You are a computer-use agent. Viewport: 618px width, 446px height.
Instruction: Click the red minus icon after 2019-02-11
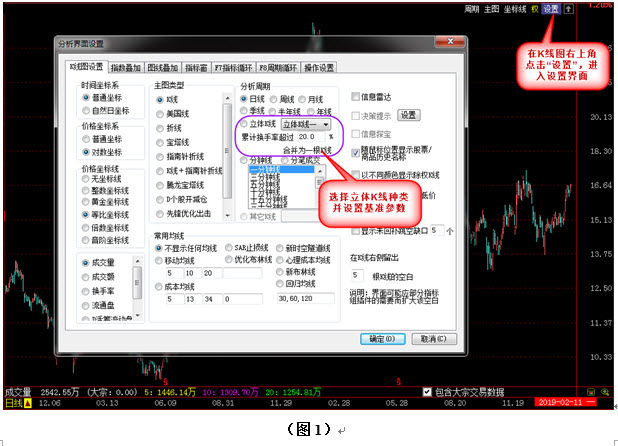[x=591, y=402]
